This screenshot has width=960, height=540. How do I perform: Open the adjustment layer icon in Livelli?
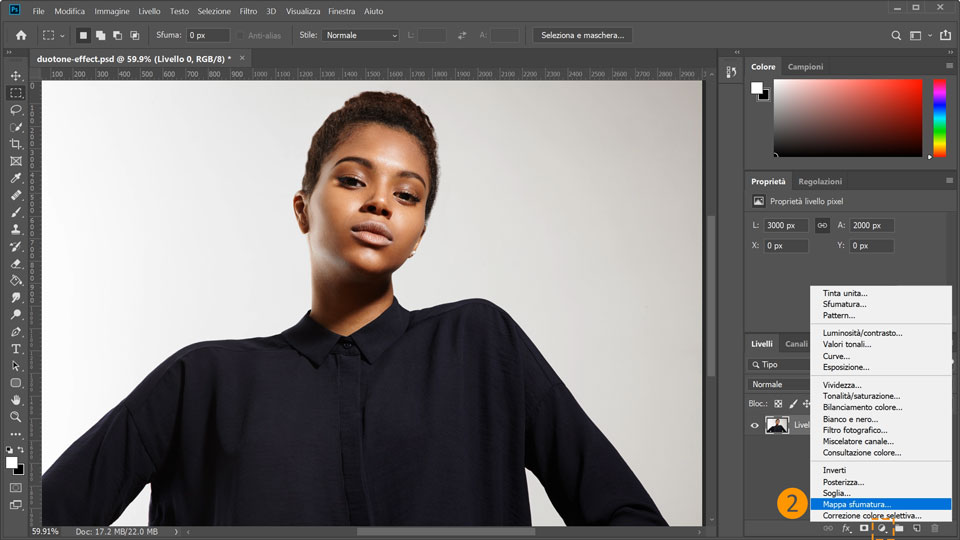882,528
